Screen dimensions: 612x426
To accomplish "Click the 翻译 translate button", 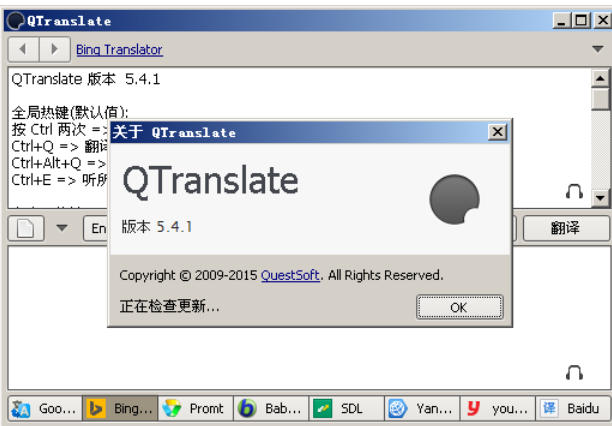I will pyautogui.click(x=565, y=228).
